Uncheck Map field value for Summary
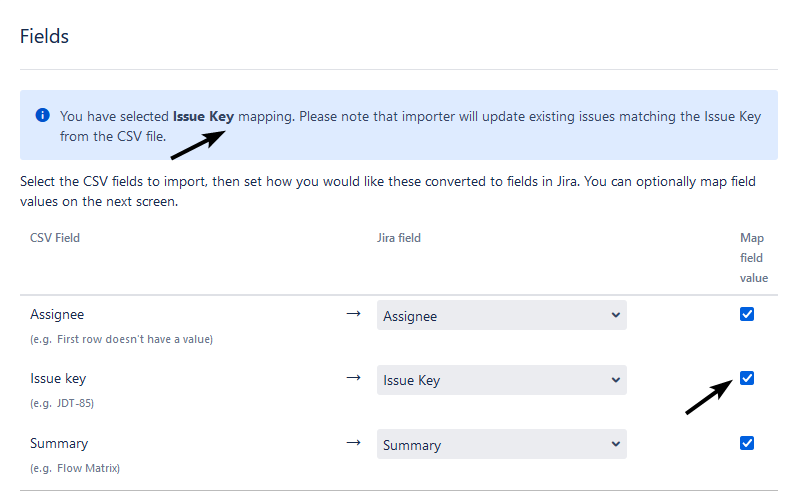 746,443
